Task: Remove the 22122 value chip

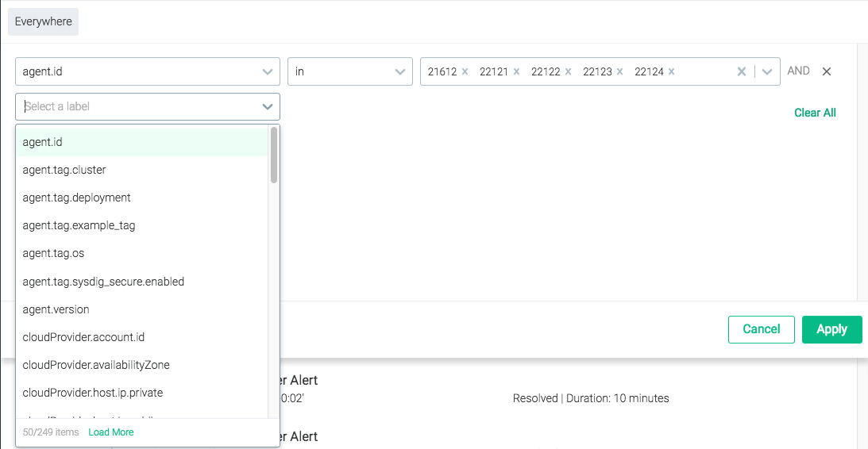Action: [x=568, y=71]
